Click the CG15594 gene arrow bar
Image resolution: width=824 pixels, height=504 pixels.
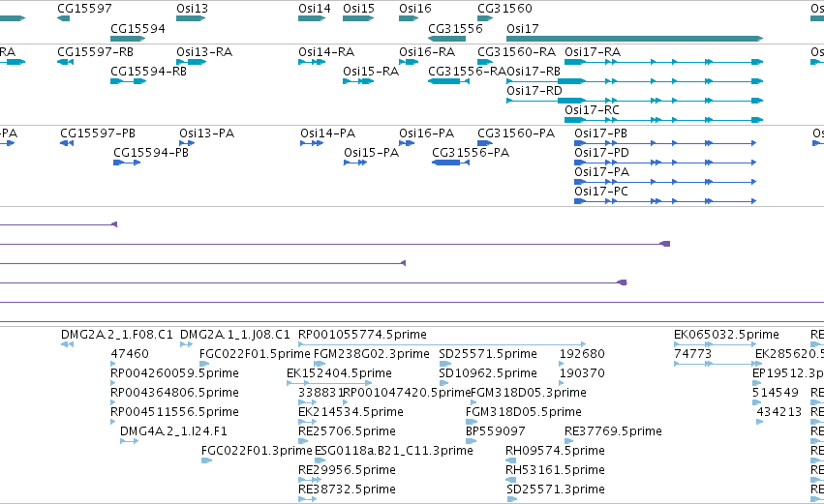pyautogui.click(x=128, y=39)
